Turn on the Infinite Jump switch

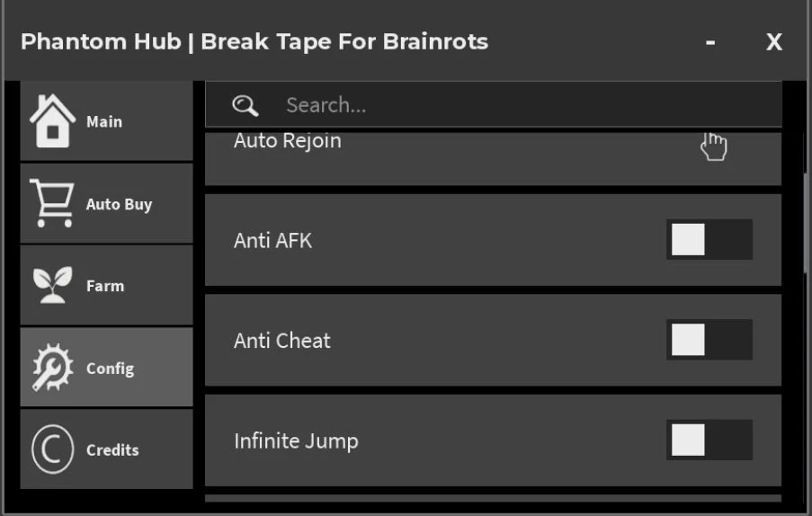coord(709,440)
